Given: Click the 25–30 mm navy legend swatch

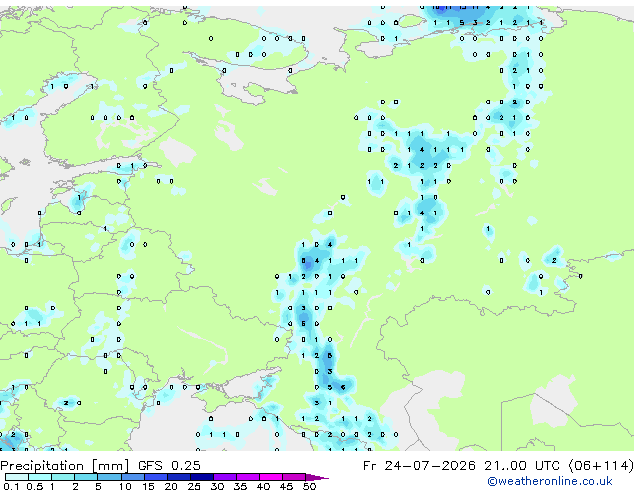Looking at the screenshot, I should click(x=201, y=477).
